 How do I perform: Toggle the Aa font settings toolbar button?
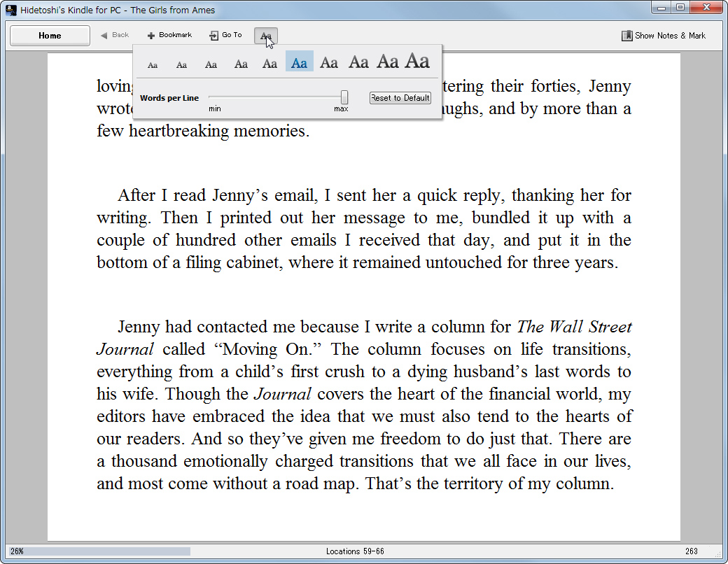click(x=265, y=36)
